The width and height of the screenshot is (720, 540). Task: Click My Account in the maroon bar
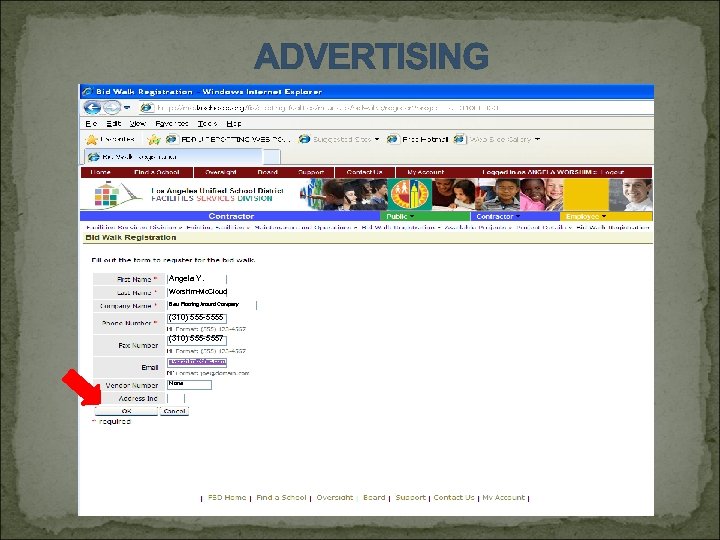(x=426, y=172)
